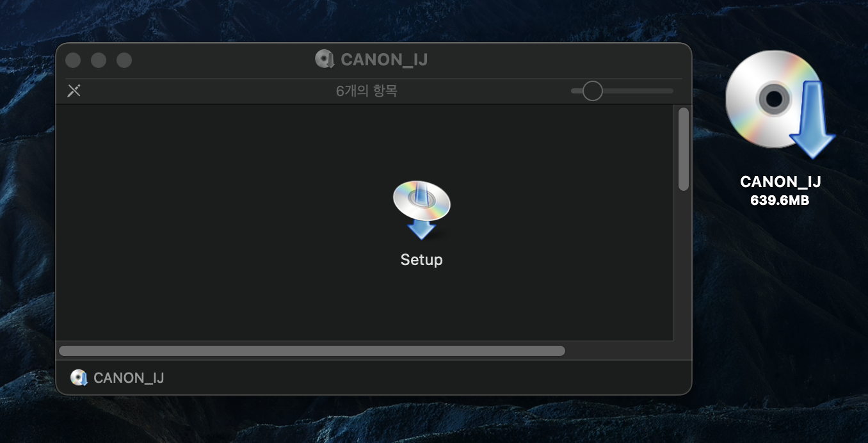Click the '6개의 항목' item count text
The width and height of the screenshot is (868, 443).
tap(367, 91)
